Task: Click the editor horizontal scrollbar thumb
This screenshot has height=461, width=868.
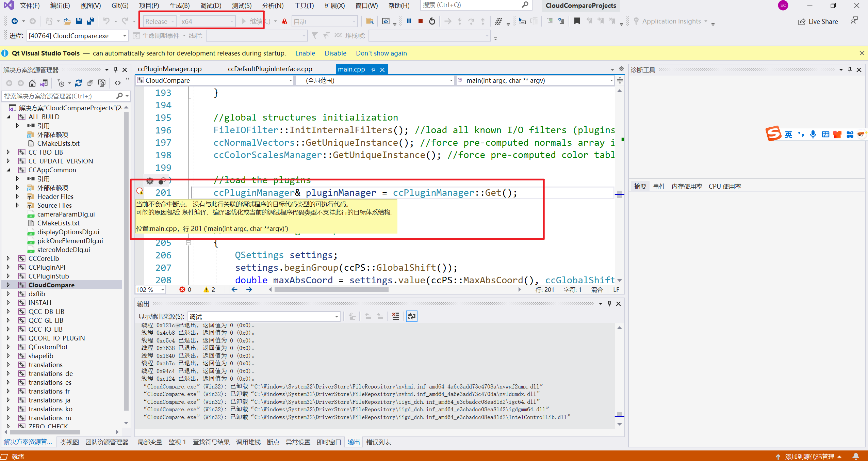Action: (x=331, y=289)
